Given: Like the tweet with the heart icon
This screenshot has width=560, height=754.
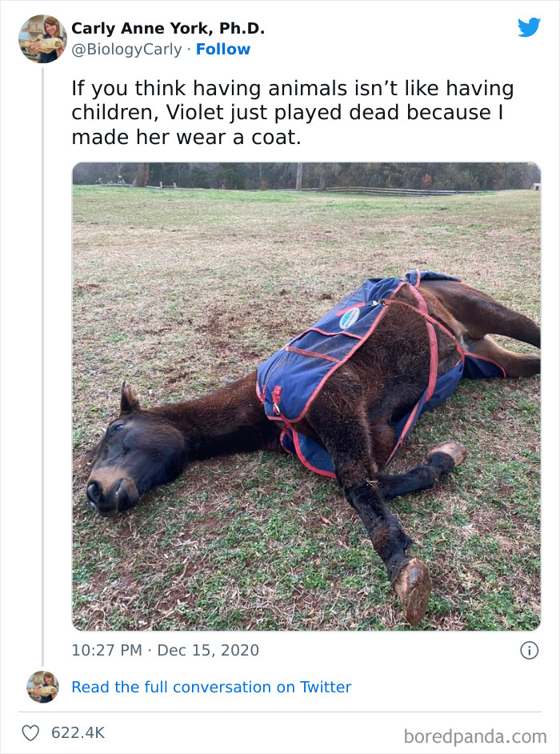Looking at the screenshot, I should pos(30,732).
